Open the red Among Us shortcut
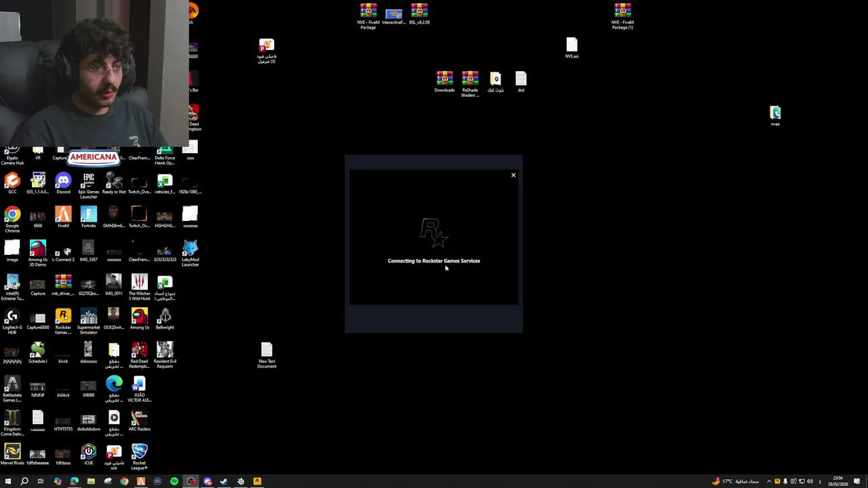The image size is (868, 488). 139,319
